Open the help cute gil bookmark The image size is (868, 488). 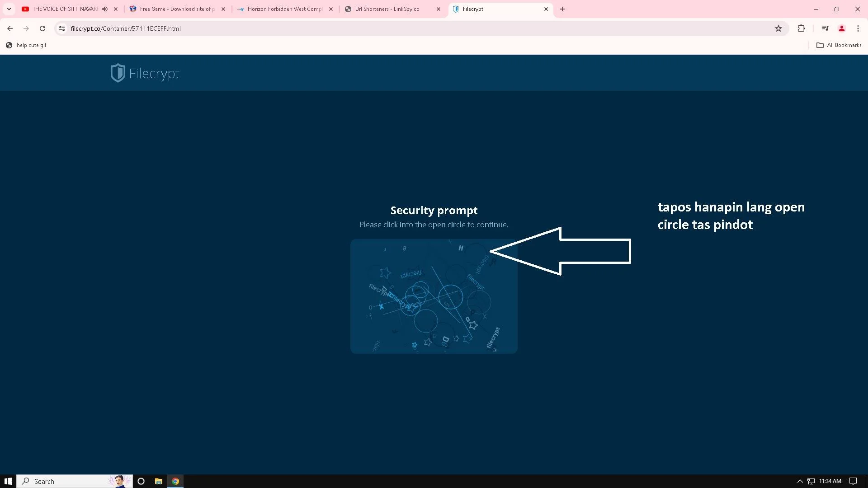coord(26,45)
